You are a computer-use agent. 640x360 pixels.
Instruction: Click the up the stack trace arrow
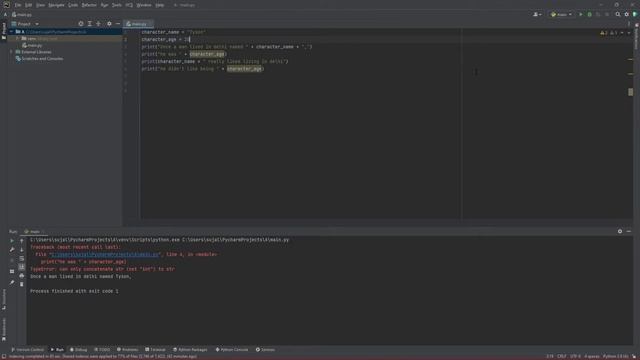(22, 241)
